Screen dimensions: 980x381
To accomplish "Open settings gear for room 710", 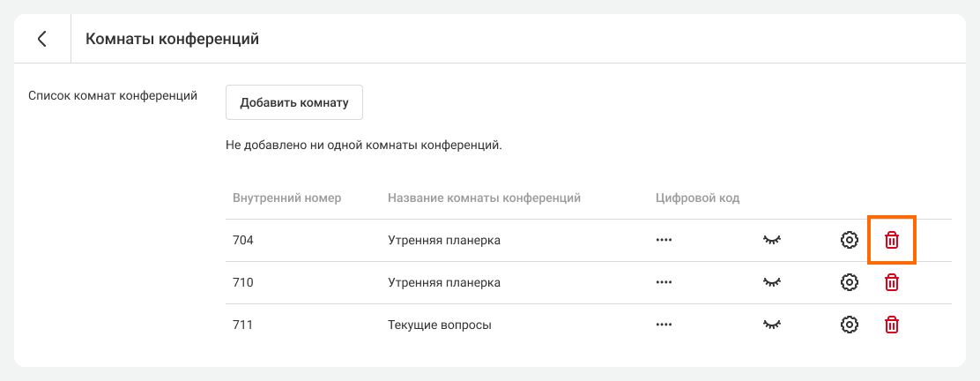I will [849, 282].
